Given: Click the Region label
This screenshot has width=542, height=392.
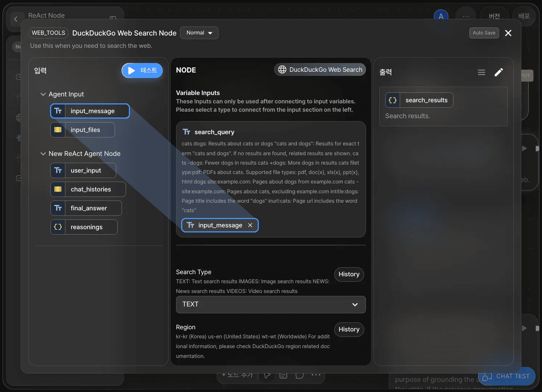Looking at the screenshot, I should click(x=186, y=327).
